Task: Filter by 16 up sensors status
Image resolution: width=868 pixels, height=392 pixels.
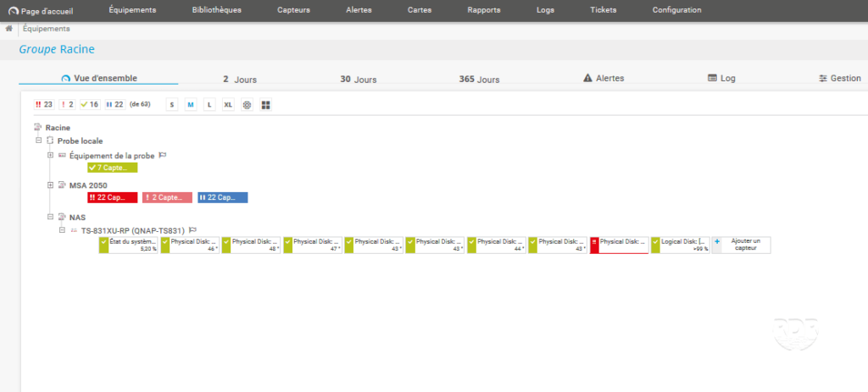Action: 90,105
